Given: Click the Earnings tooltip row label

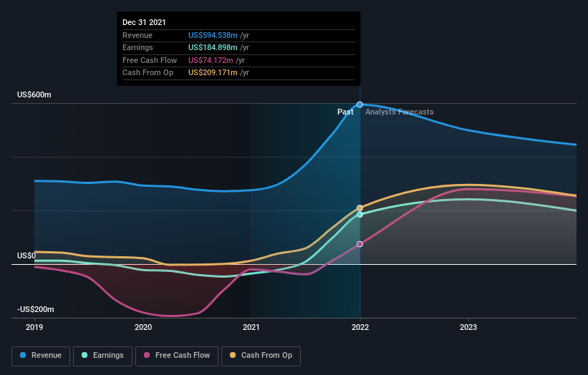Looking at the screenshot, I should 138,47.
